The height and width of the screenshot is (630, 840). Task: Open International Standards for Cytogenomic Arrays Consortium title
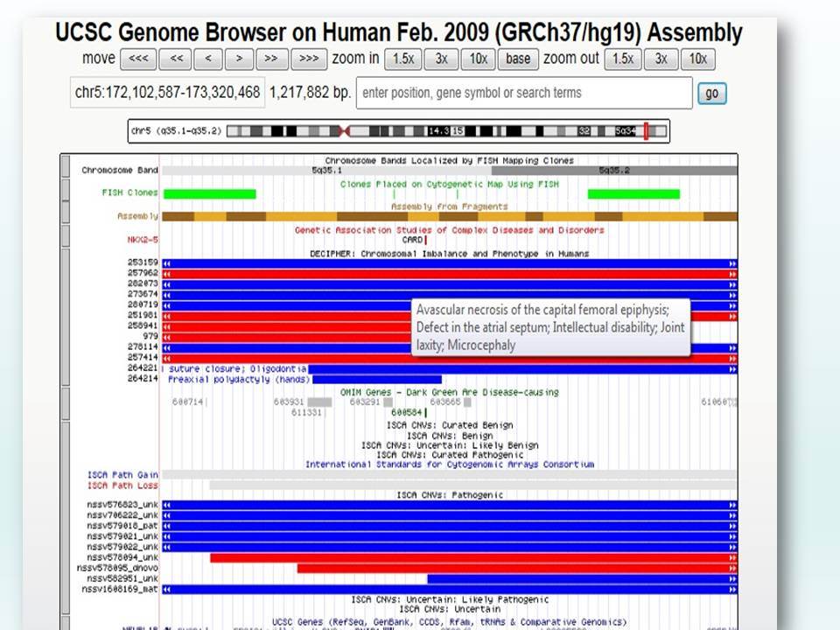point(450,465)
